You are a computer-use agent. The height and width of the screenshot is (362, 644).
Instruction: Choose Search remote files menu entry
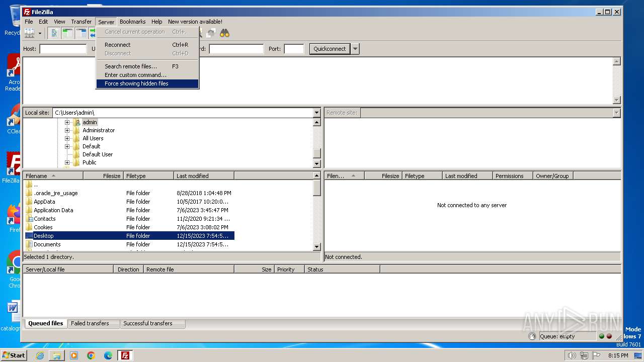pos(147,66)
